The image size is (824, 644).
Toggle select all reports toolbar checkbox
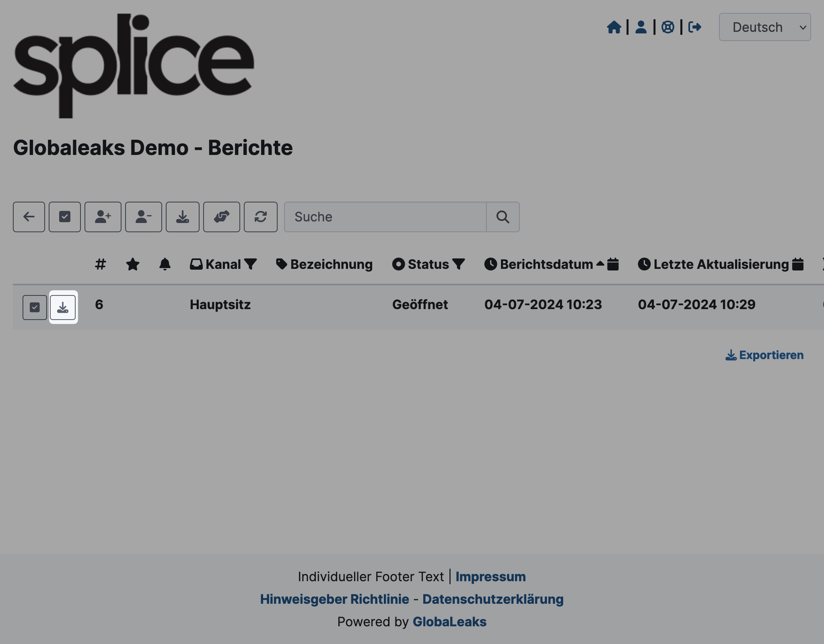pyautogui.click(x=65, y=217)
